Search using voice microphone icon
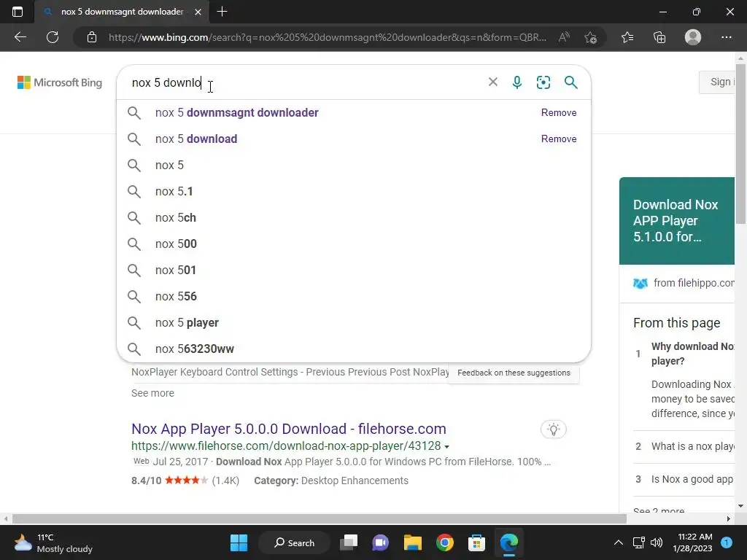The height and width of the screenshot is (560, 747). [x=517, y=82]
